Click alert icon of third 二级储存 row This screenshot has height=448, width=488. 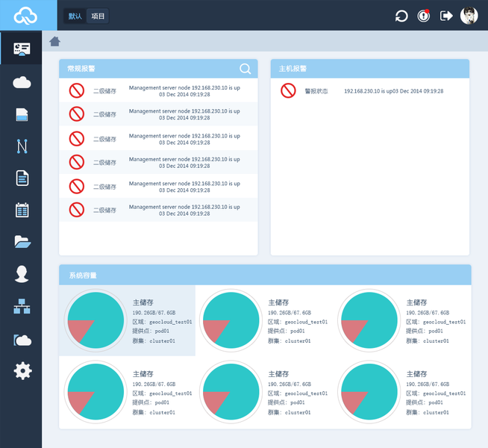77,139
